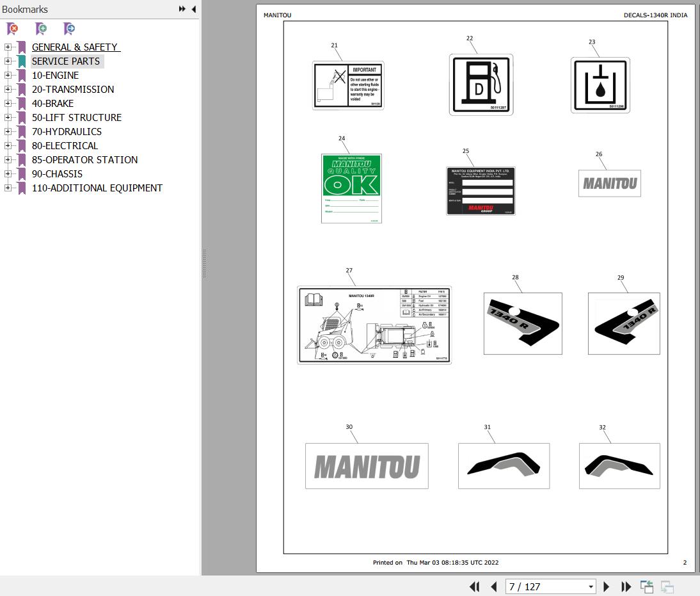Click decal 30 large MANITOU logo

367,466
